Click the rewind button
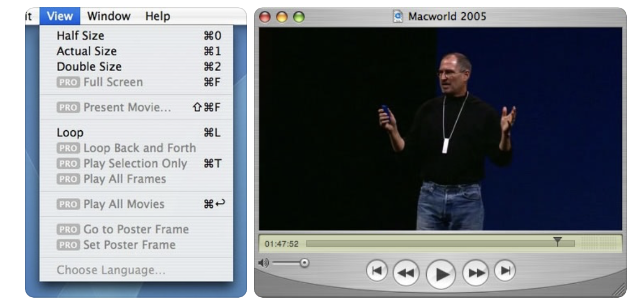Image resolution: width=644 pixels, height=306 pixels. point(406,273)
